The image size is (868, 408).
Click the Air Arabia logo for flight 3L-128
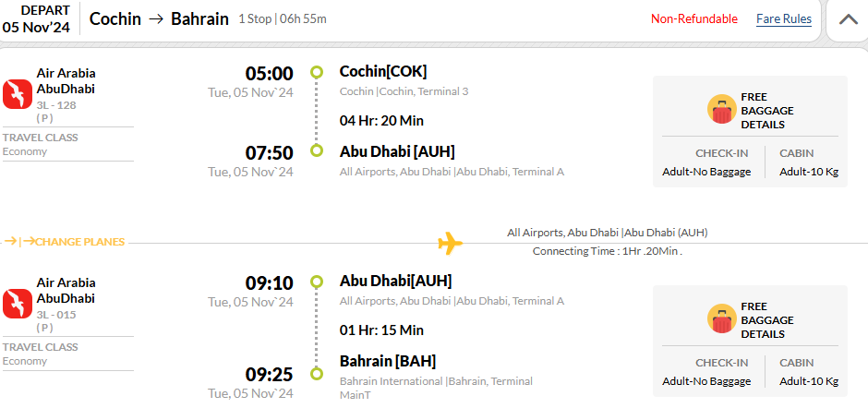(x=18, y=94)
